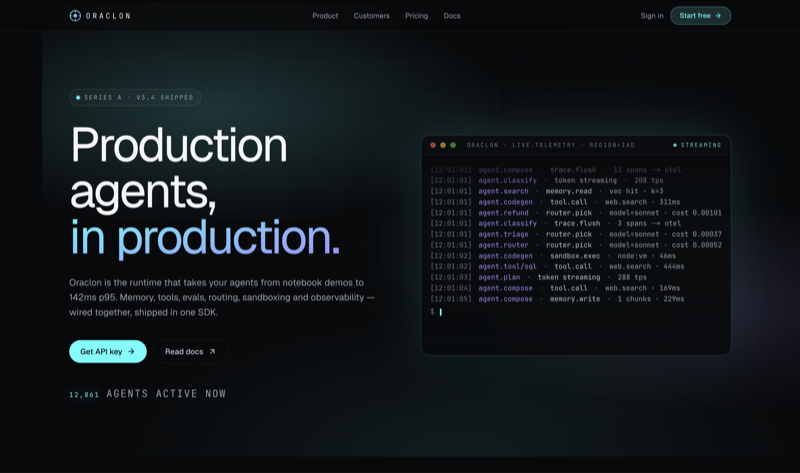Click the agent.router log line
The height and width of the screenshot is (473, 800).
point(576,245)
